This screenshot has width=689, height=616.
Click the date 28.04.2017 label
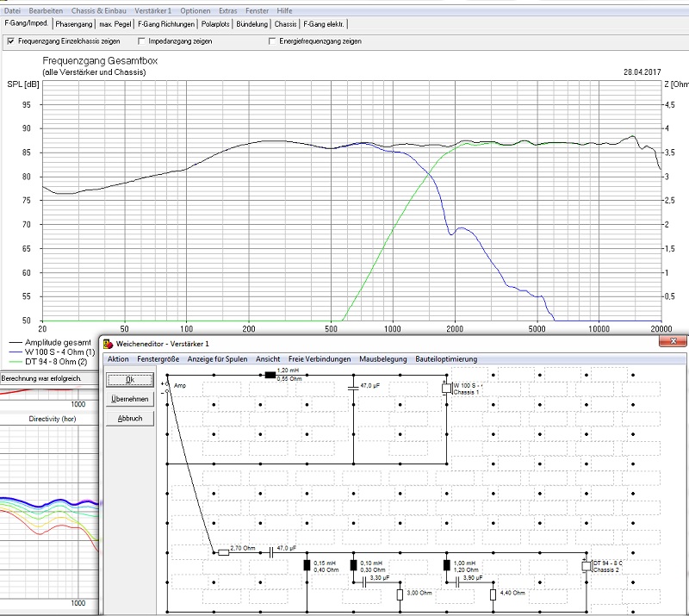tap(642, 72)
